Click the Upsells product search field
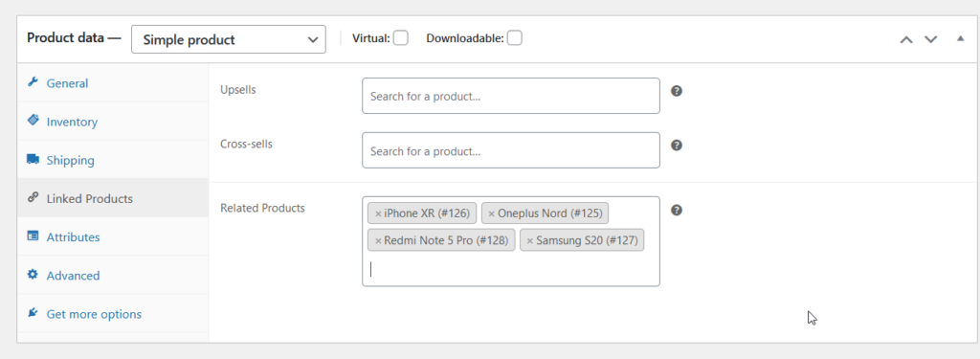The height and width of the screenshot is (359, 980). [x=511, y=96]
